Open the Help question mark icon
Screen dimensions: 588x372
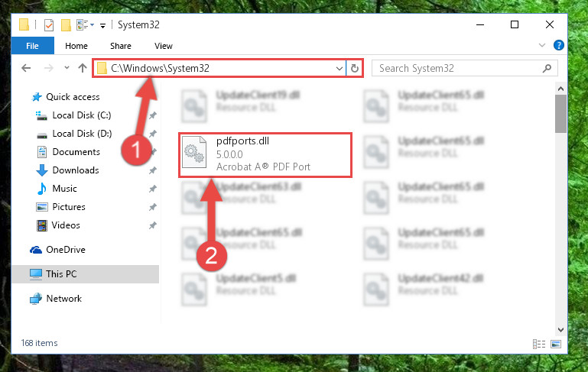[559, 45]
